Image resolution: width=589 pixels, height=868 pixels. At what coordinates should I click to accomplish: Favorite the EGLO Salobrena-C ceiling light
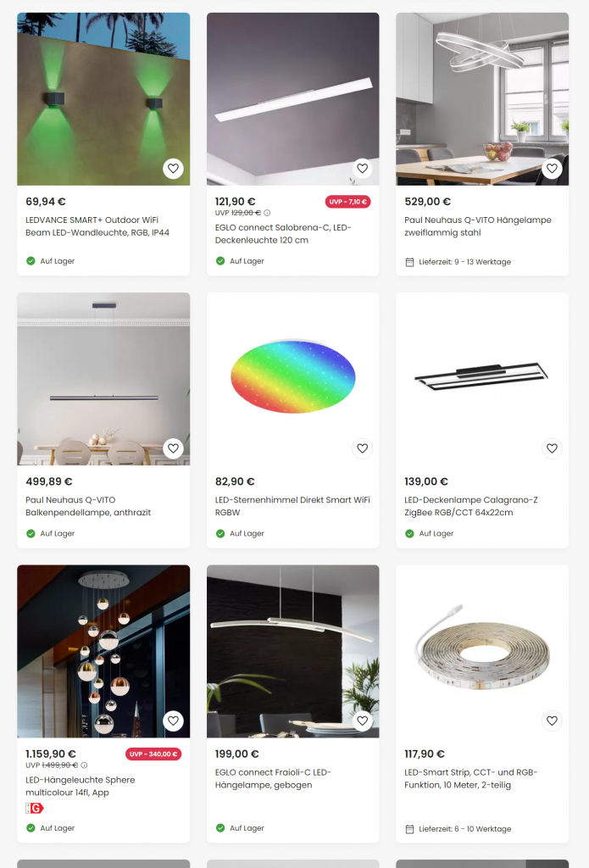pos(363,169)
